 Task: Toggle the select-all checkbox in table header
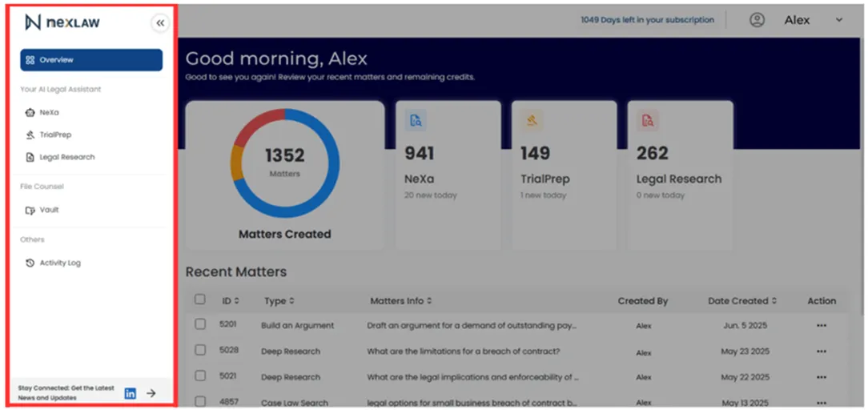pyautogui.click(x=200, y=299)
